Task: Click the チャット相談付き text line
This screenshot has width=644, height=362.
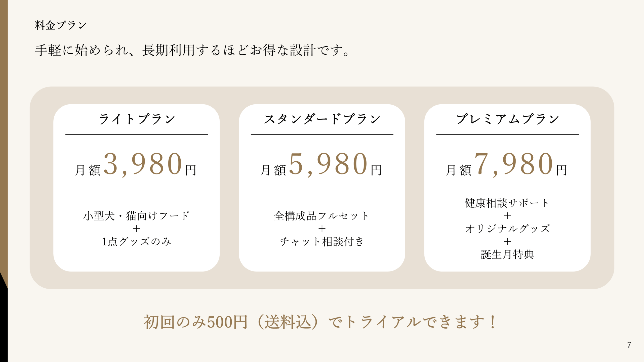Action: [x=322, y=242]
